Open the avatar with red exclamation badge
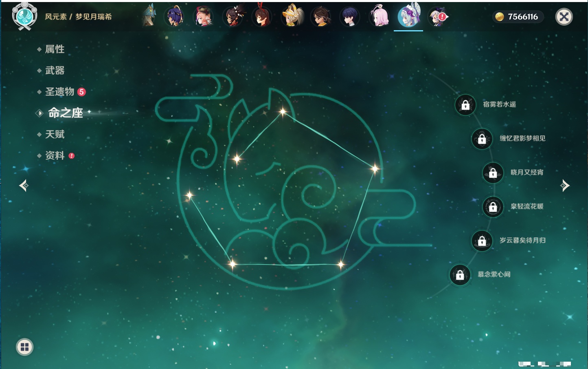Viewport: 588px width, 369px height. click(x=438, y=17)
